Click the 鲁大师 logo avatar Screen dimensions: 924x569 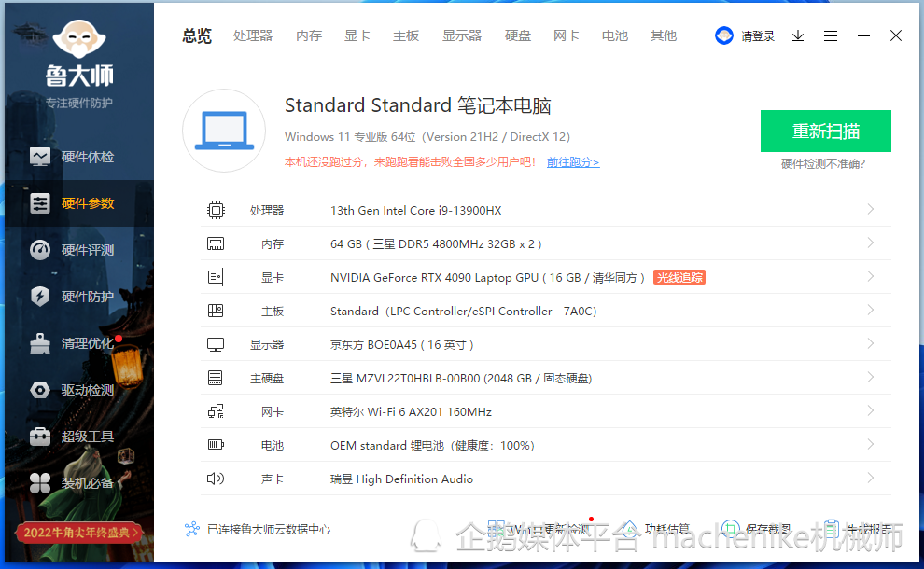(79, 39)
